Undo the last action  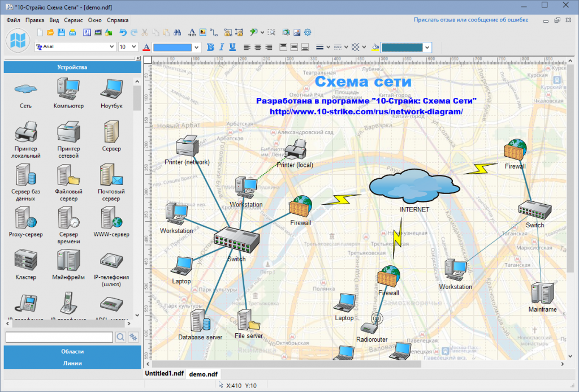coord(123,32)
